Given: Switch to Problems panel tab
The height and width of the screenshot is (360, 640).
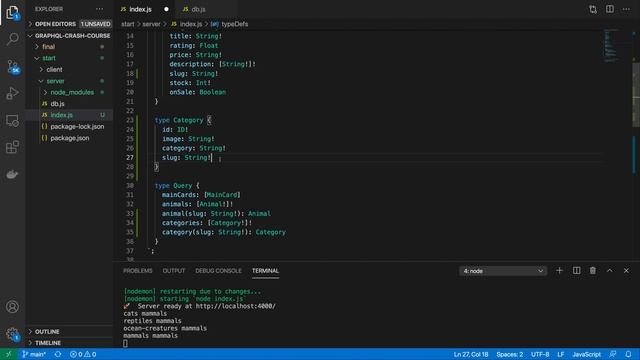Looking at the screenshot, I should (138, 271).
